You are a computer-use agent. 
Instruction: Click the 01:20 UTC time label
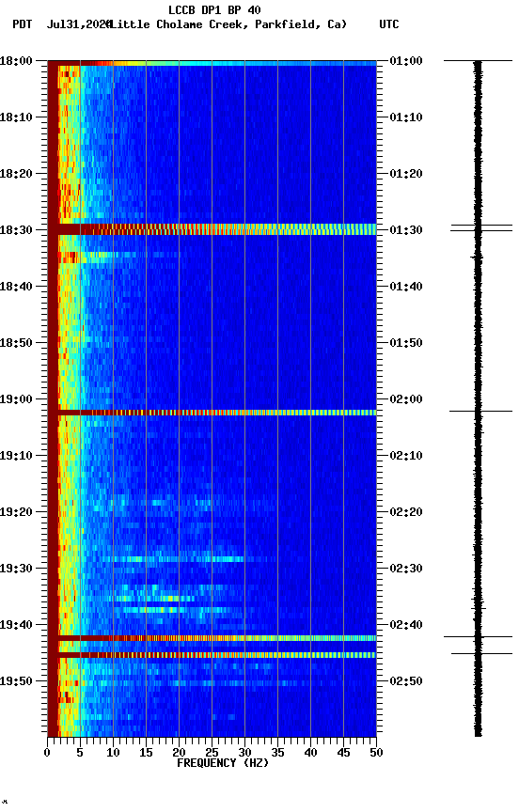406,174
